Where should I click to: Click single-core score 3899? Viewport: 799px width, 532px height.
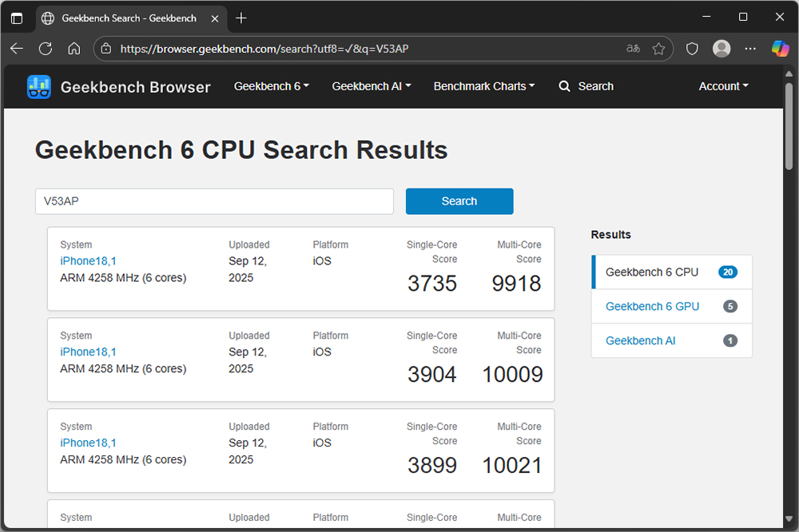pos(432,465)
